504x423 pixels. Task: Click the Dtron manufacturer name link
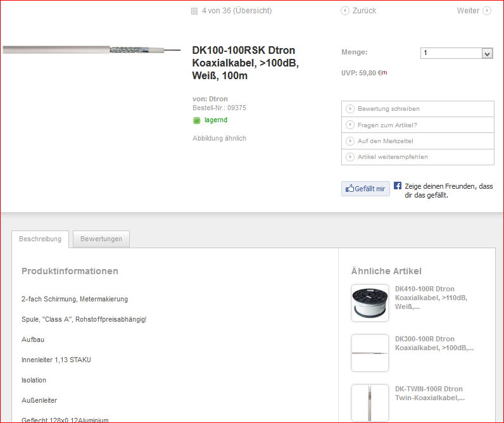218,99
